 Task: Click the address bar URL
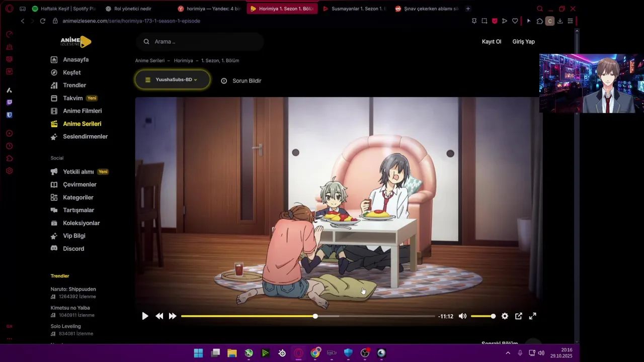coord(131,21)
